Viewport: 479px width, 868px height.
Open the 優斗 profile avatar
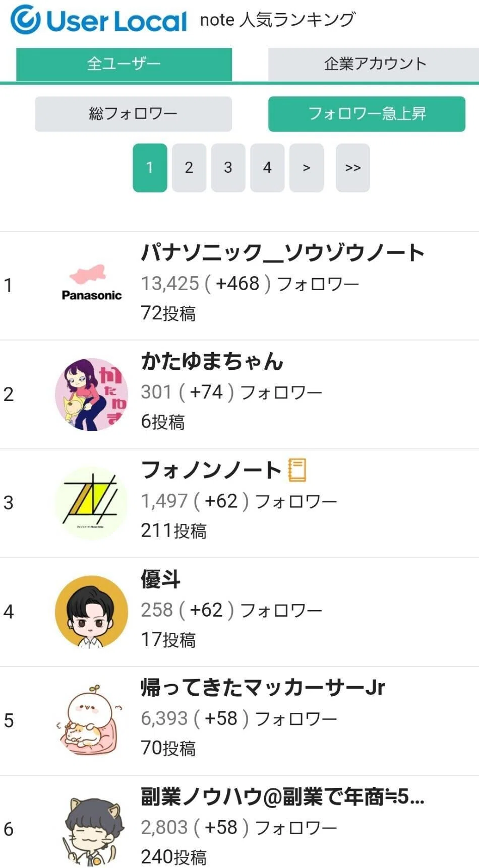pyautogui.click(x=91, y=612)
